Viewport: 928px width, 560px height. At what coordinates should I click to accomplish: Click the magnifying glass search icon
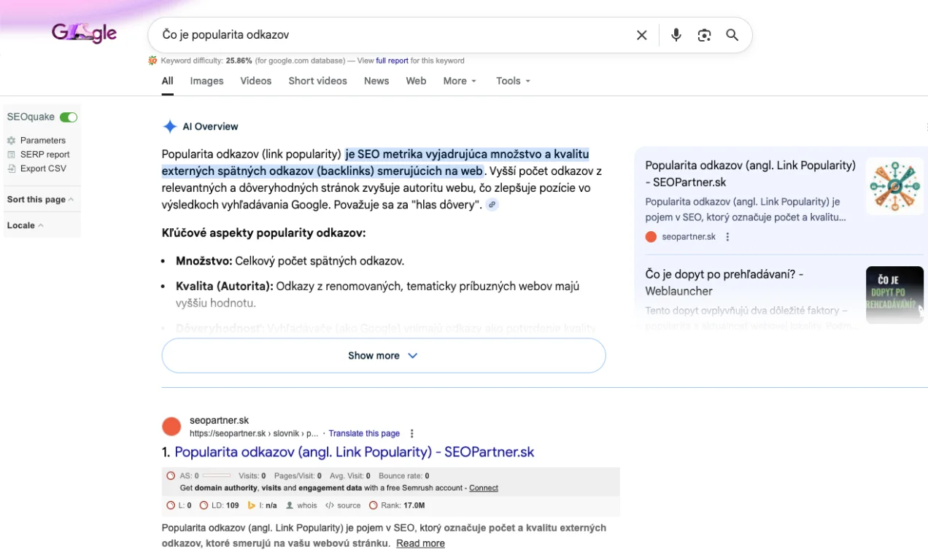[x=732, y=35]
